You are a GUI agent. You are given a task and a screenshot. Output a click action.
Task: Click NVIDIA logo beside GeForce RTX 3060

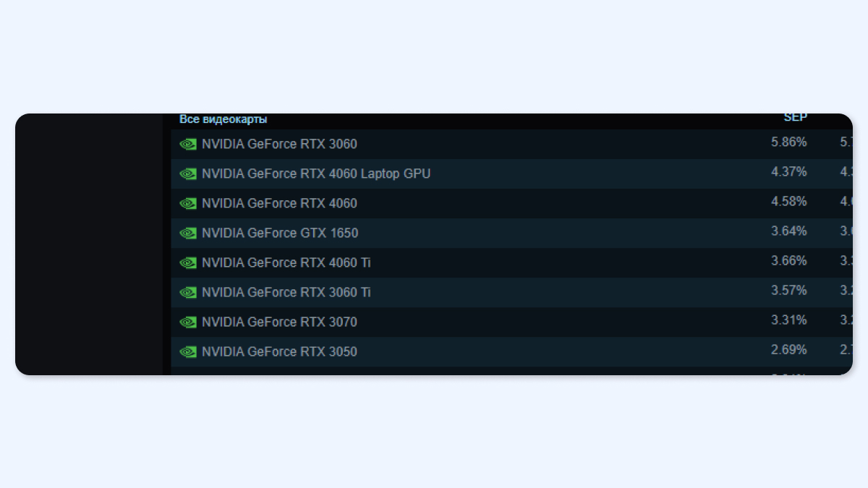coord(188,144)
